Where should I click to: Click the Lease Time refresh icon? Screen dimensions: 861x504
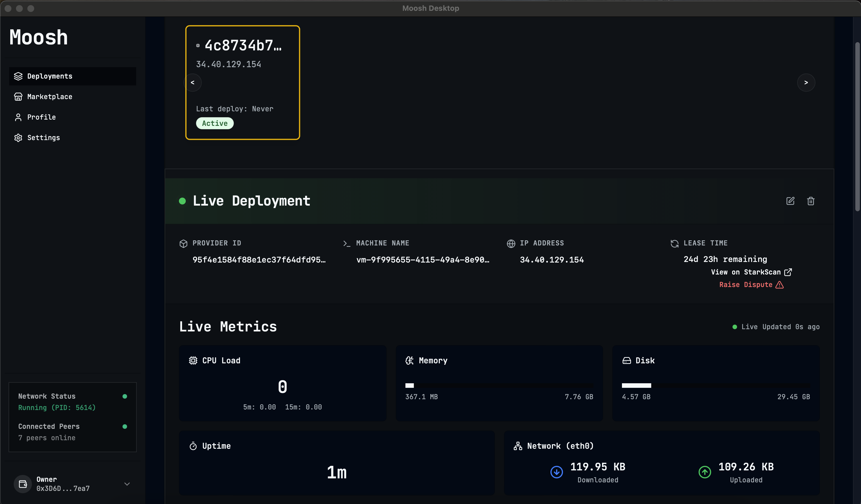coord(674,243)
